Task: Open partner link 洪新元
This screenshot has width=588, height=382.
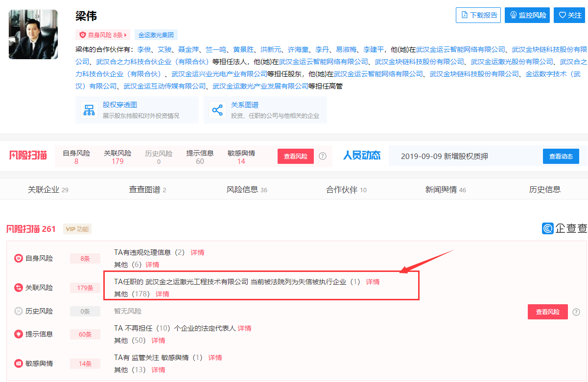Action: (271, 50)
